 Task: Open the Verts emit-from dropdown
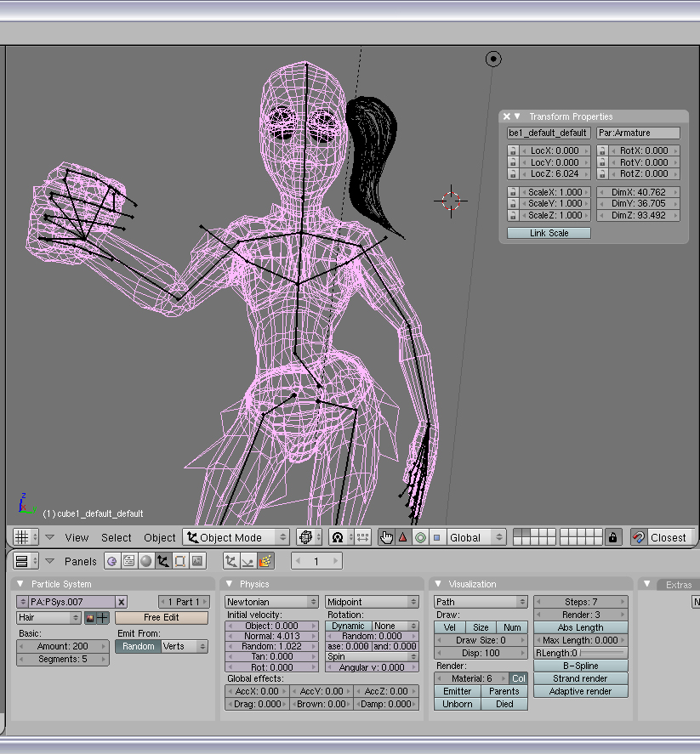coord(185,646)
